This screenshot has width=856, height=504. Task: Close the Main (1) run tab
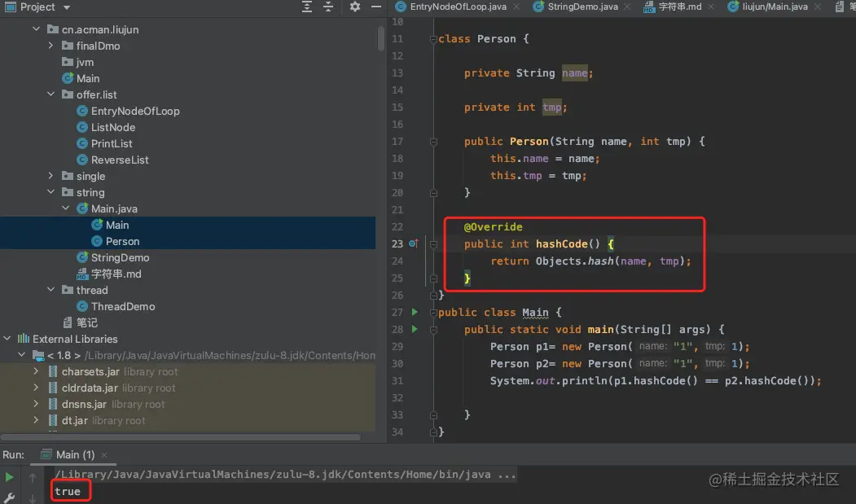click(x=104, y=455)
